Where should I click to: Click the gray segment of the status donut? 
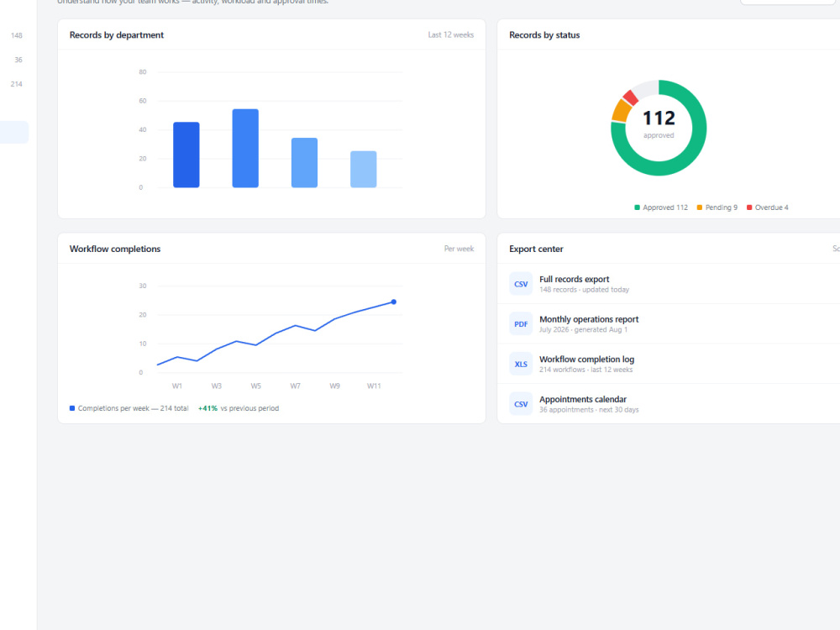pyautogui.click(x=645, y=89)
